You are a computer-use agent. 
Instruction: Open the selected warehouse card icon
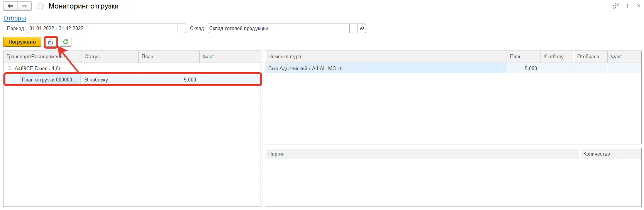[x=362, y=29]
